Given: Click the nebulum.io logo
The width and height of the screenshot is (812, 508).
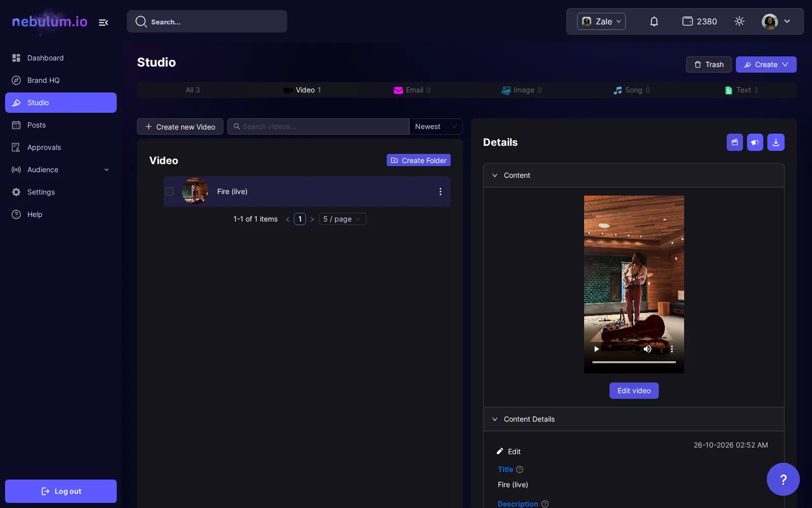Looking at the screenshot, I should coord(50,21).
